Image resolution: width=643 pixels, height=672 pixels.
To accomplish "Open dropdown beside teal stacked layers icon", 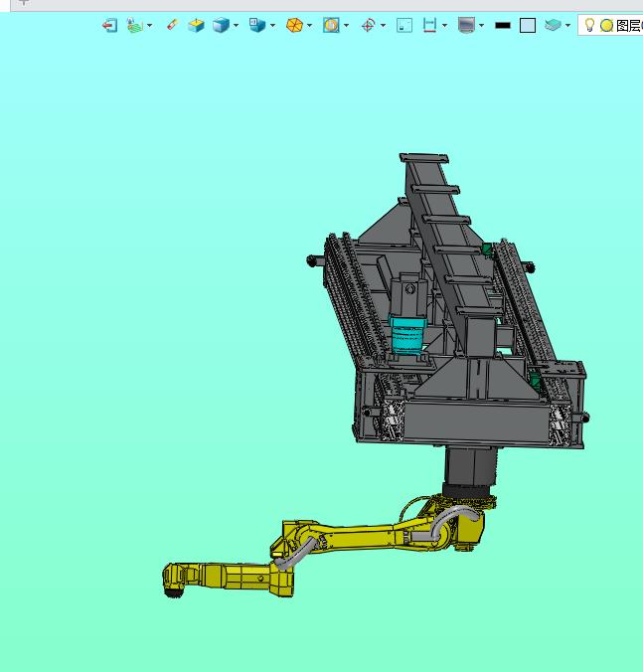I will pyautogui.click(x=568, y=25).
